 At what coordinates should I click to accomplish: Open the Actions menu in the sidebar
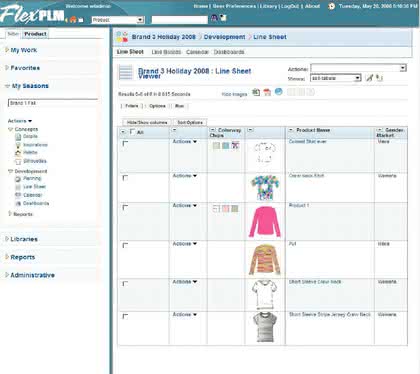point(20,121)
